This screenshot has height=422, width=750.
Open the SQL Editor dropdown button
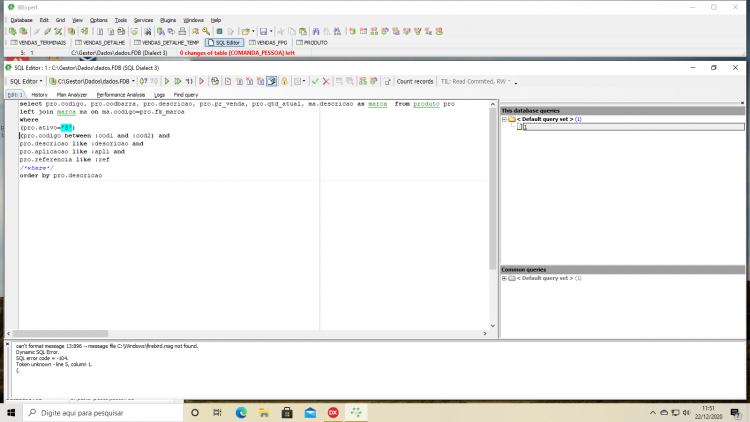click(26, 81)
